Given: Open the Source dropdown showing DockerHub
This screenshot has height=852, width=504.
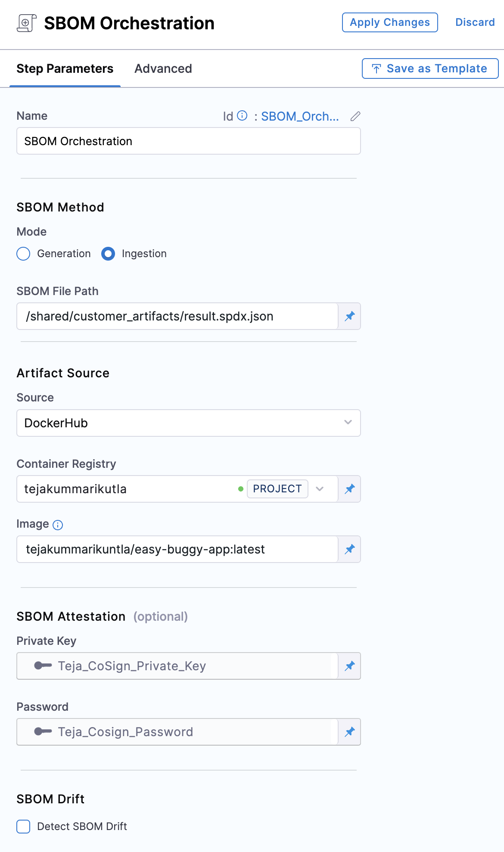Looking at the screenshot, I should 188,423.
